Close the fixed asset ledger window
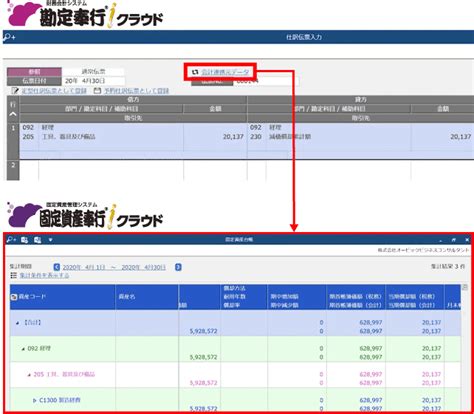The height and width of the screenshot is (414, 474). tap(467, 240)
